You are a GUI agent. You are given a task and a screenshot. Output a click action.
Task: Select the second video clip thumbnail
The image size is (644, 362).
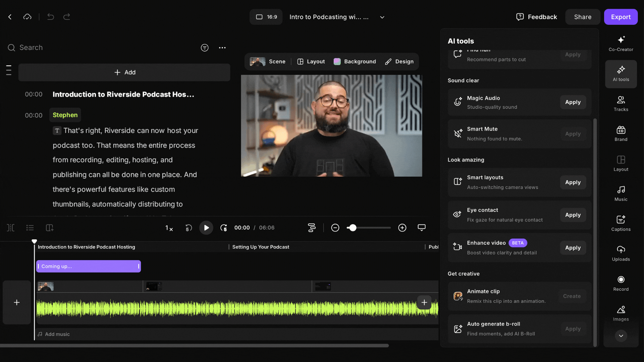[154, 287]
